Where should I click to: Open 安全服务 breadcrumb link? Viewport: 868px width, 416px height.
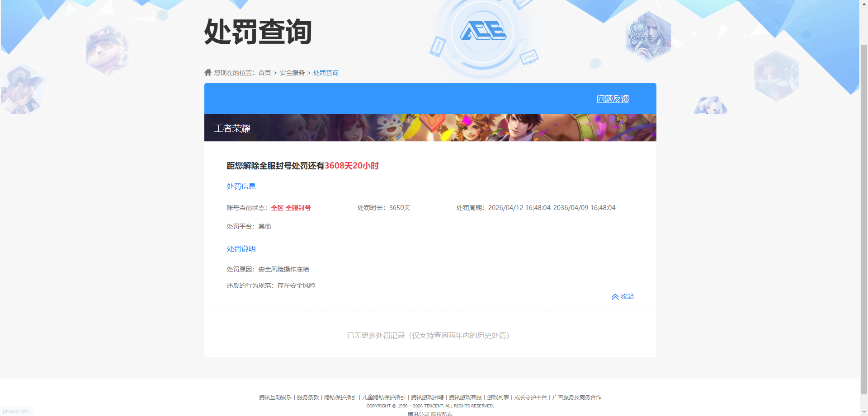292,73
